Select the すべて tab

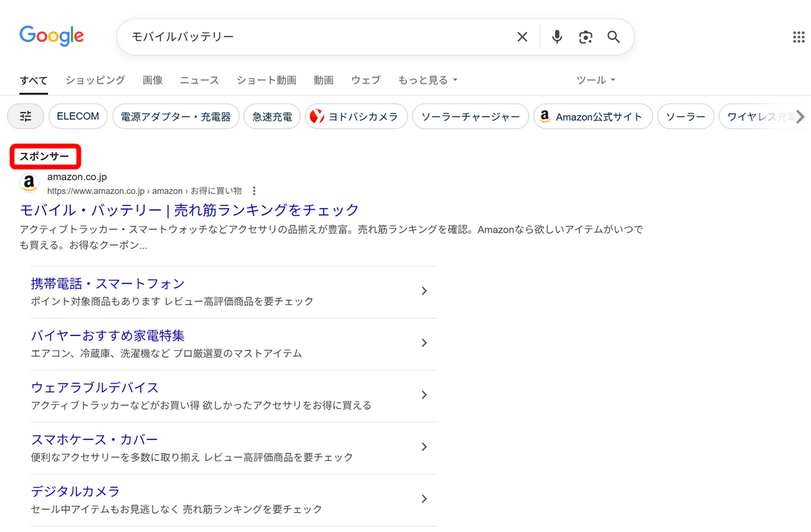coord(34,80)
